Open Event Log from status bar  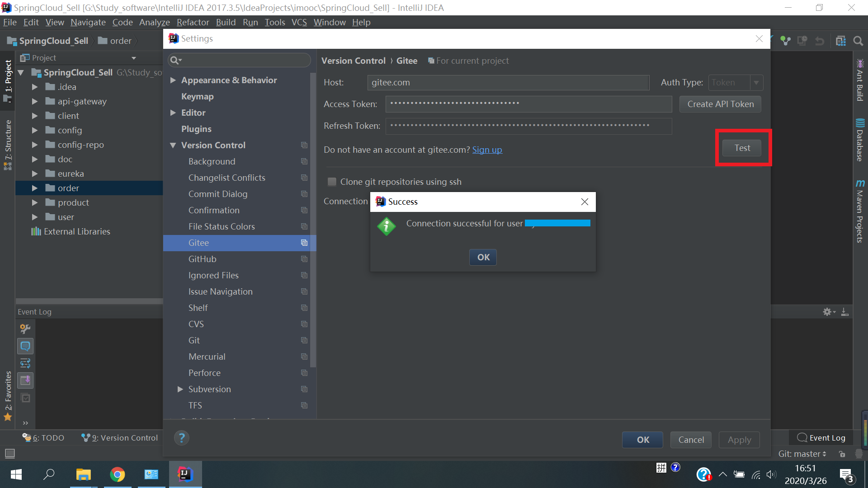click(x=821, y=438)
